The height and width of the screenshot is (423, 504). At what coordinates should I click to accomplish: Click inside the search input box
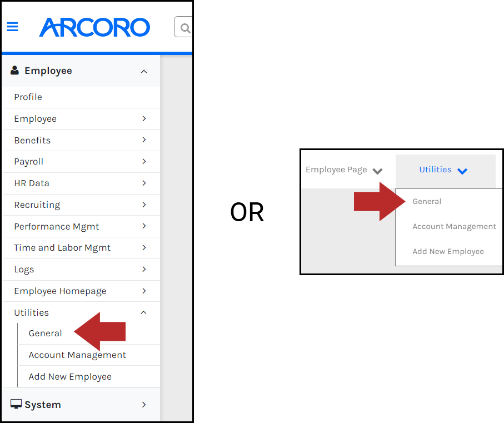pyautogui.click(x=183, y=27)
